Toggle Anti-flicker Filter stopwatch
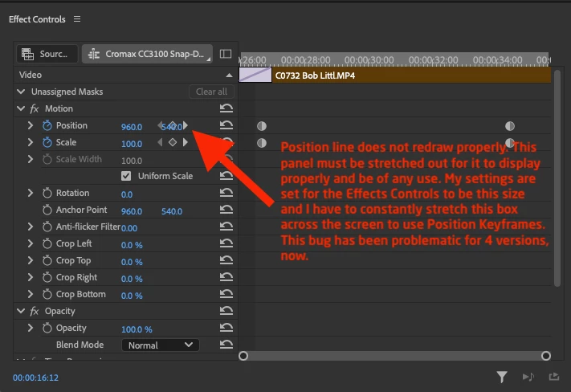571x392 pixels. pos(47,227)
